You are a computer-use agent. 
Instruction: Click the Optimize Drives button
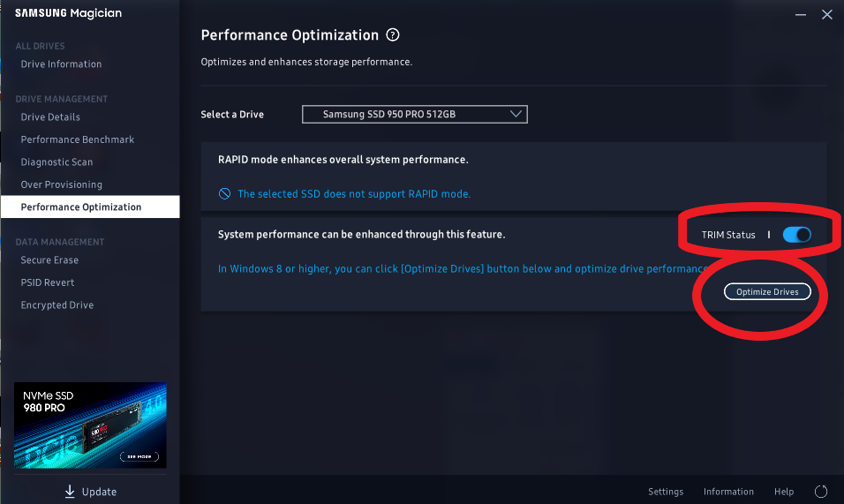(x=767, y=291)
